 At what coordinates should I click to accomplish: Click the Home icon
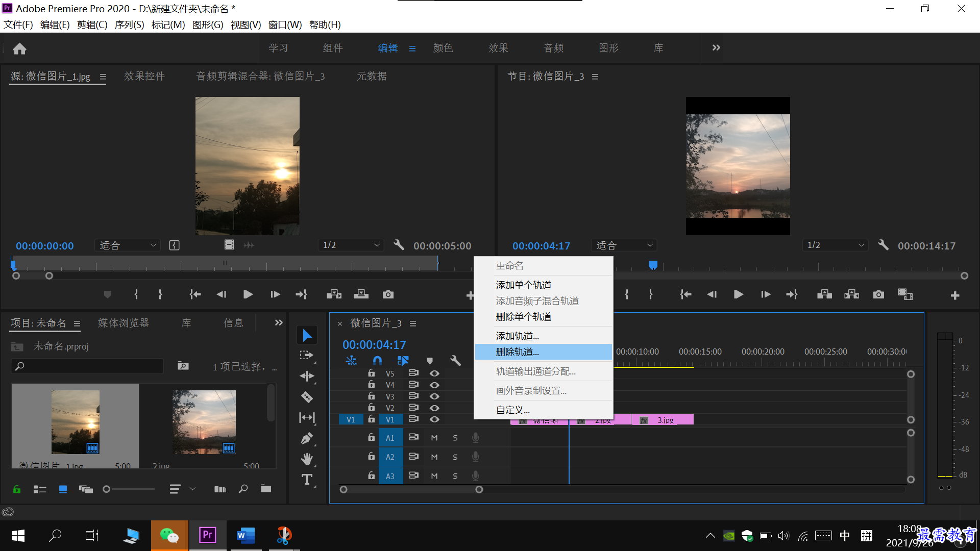pos(19,48)
